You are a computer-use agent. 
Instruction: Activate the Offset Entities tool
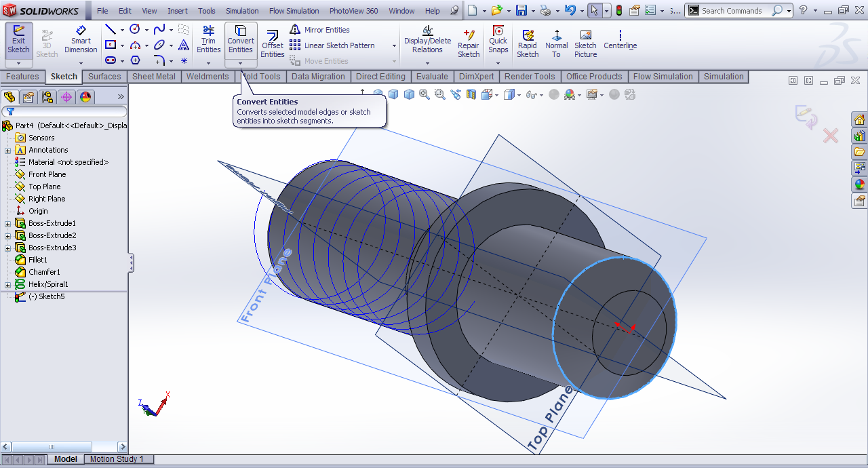pos(272,43)
